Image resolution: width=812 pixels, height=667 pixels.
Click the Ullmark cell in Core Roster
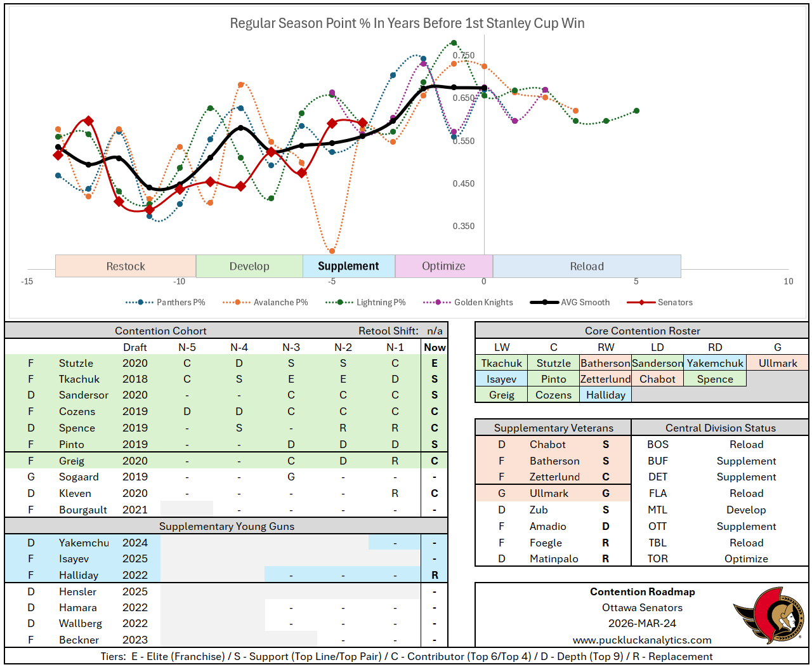point(778,363)
